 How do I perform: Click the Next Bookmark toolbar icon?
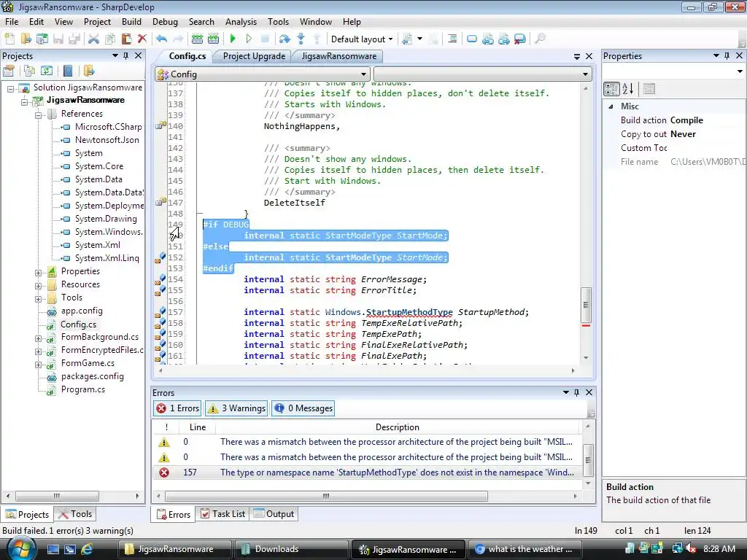503,39
